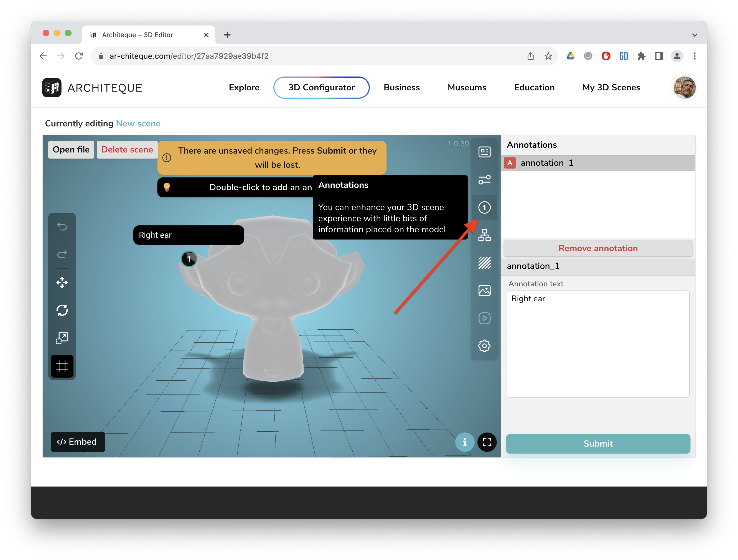
Task: Open the settings gear panel
Action: coord(484,346)
